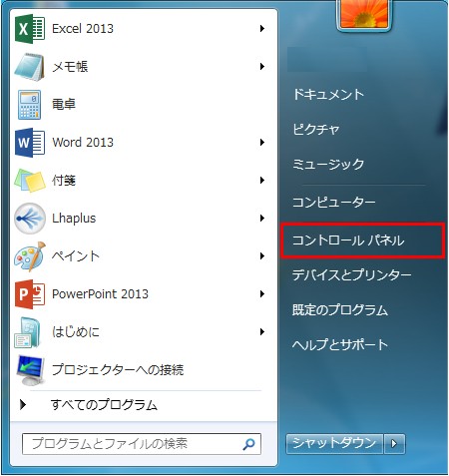Open the はじめに getting started icon
449x476 pixels.
(28, 332)
